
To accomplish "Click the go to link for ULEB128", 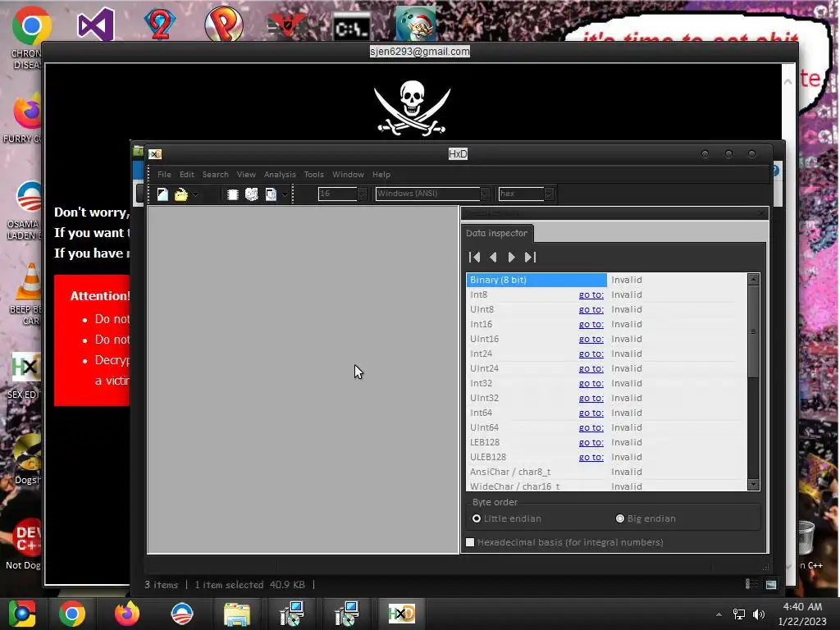I will coord(591,457).
